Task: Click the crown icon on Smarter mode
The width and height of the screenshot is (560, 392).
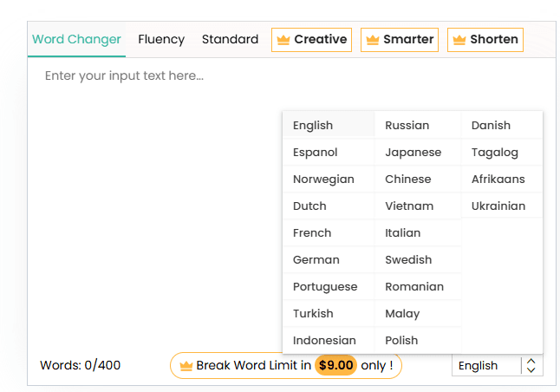Action: coord(372,40)
